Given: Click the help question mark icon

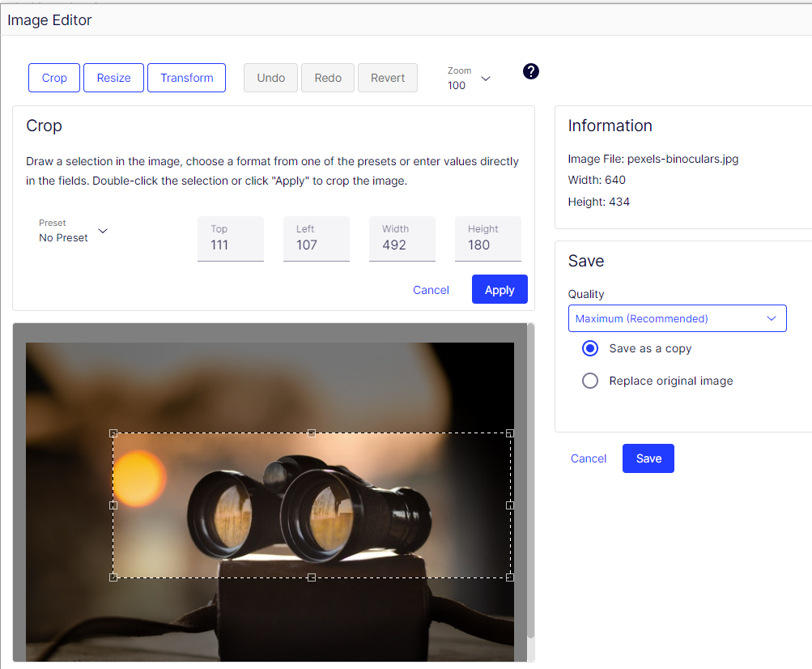Looking at the screenshot, I should point(531,71).
